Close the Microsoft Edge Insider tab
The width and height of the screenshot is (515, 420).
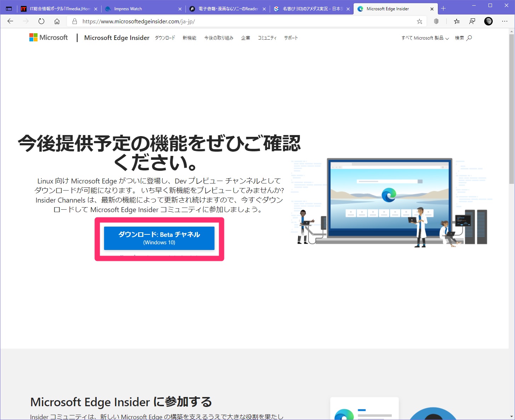pos(432,9)
